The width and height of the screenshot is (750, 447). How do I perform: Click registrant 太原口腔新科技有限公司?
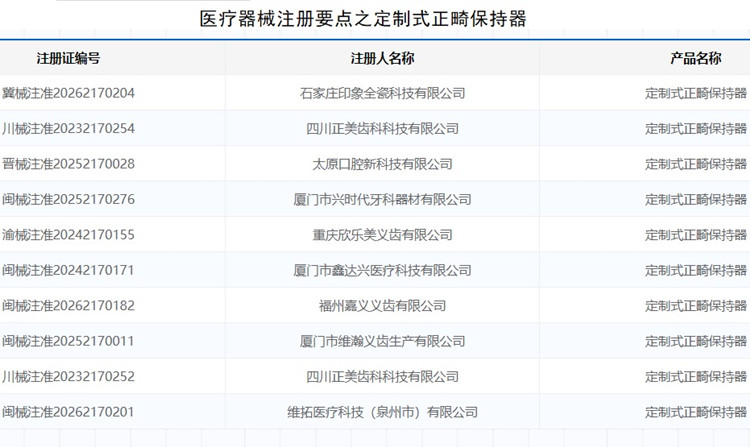pyautogui.click(x=382, y=164)
